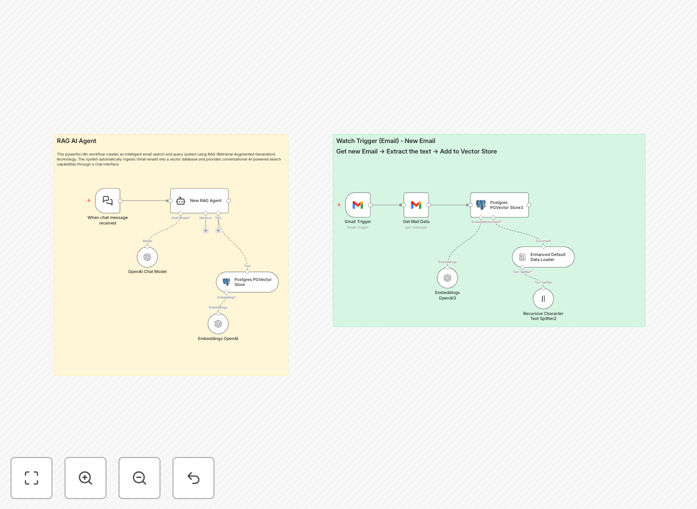The width and height of the screenshot is (697, 509).
Task: Click the 'Get Mail Data' node label
Action: [416, 221]
